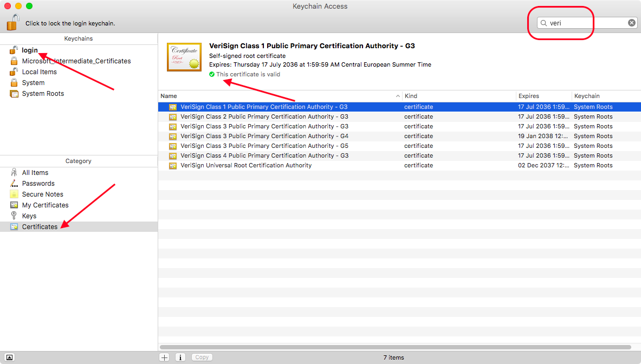Click the certificate icon of the VeriSign Class 3 G5 row
The height and width of the screenshot is (364, 641).
point(173,146)
